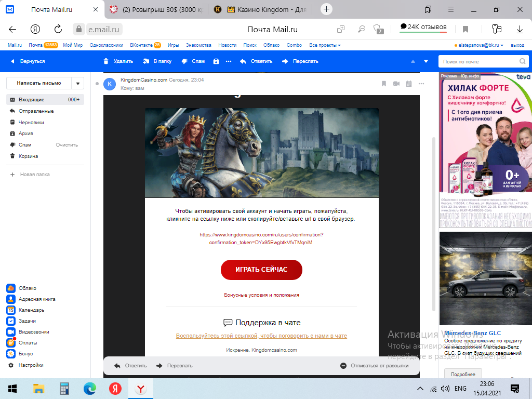Open Новости portal link
Screen dimensions: 532x399
point(228,45)
